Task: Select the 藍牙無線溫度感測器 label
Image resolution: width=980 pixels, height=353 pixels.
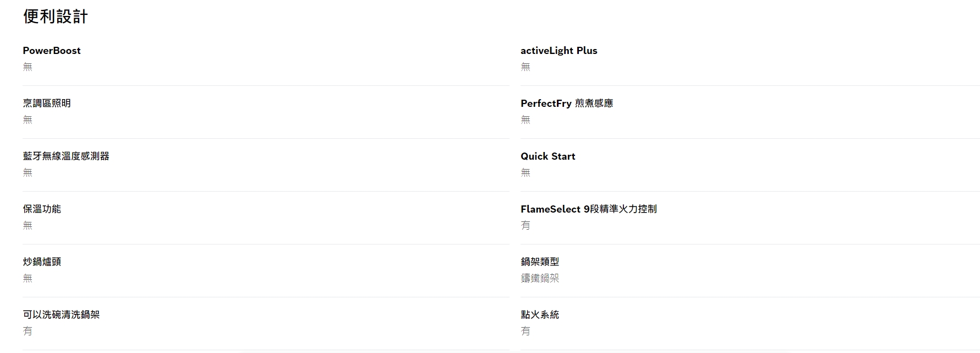Action: click(66, 156)
